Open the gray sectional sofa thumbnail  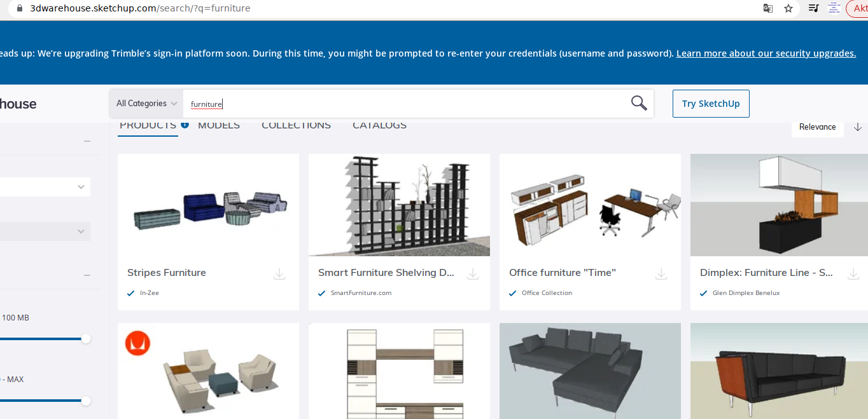pos(590,371)
